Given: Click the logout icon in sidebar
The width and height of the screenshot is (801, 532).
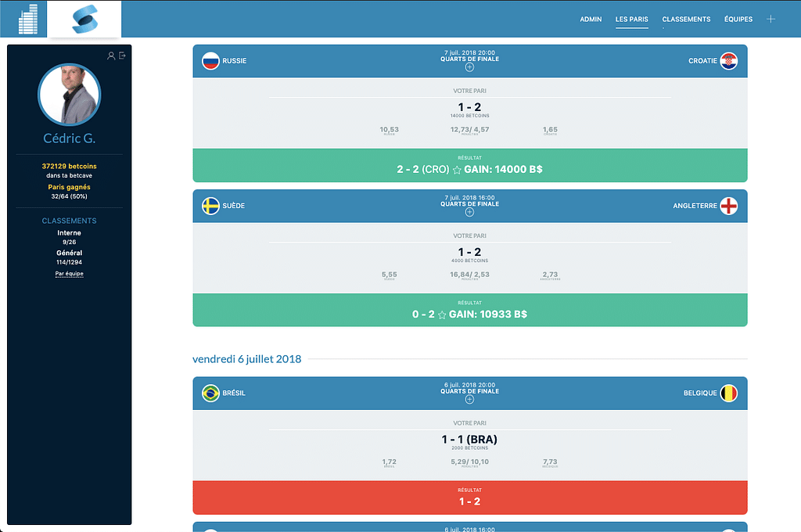Looking at the screenshot, I should pyautogui.click(x=122, y=56).
